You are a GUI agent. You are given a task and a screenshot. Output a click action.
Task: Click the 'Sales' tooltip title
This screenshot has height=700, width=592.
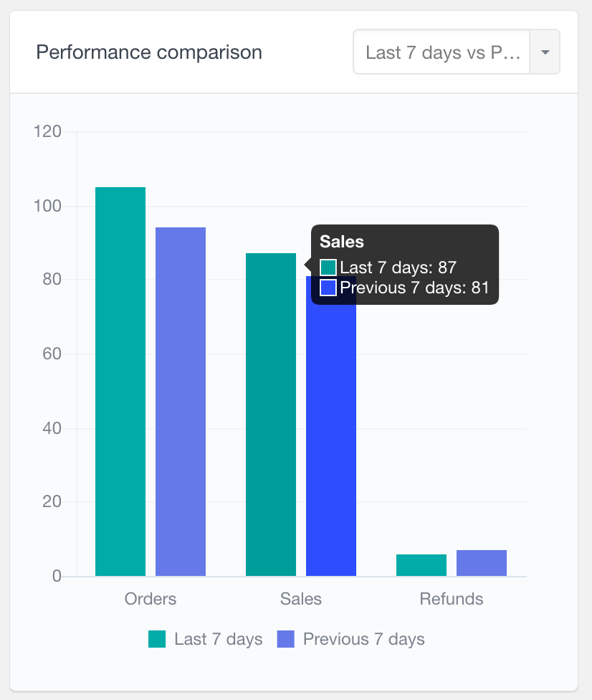342,242
